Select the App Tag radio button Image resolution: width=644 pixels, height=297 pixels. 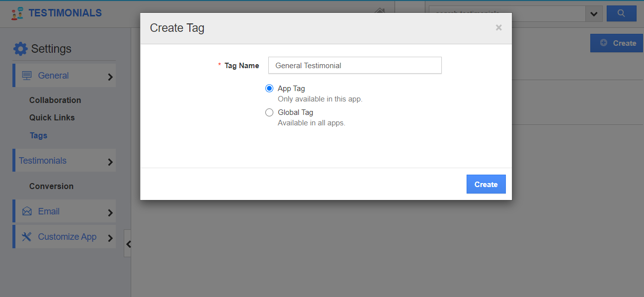click(269, 89)
